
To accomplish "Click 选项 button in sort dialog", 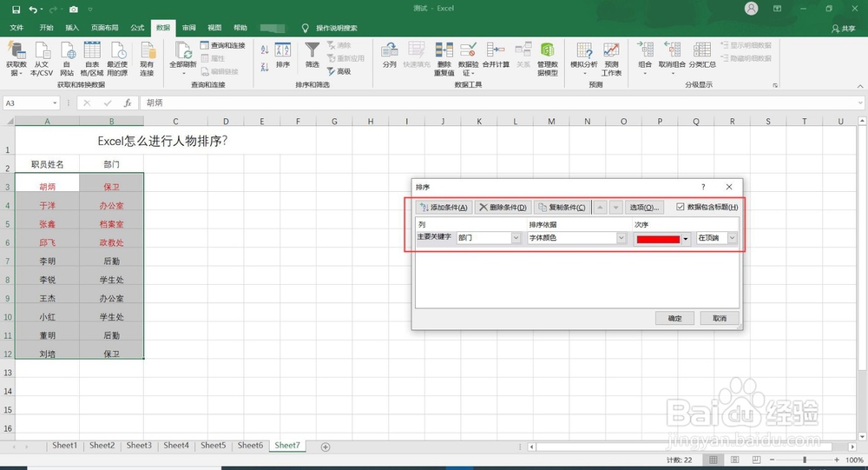I will [x=644, y=208].
